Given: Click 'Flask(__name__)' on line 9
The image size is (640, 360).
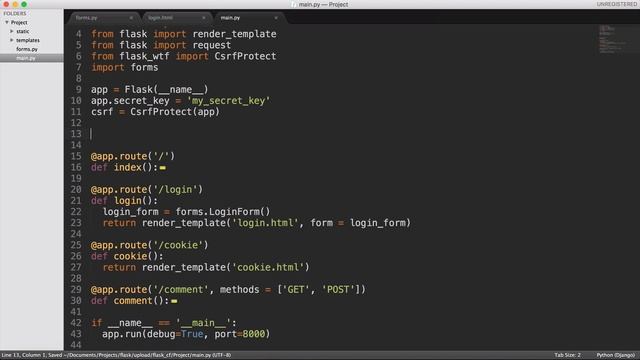Looking at the screenshot, I should (x=166, y=89).
